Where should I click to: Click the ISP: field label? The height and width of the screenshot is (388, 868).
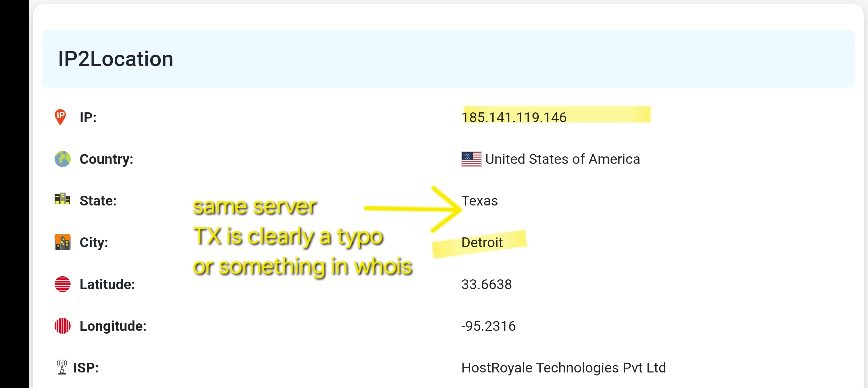86,368
